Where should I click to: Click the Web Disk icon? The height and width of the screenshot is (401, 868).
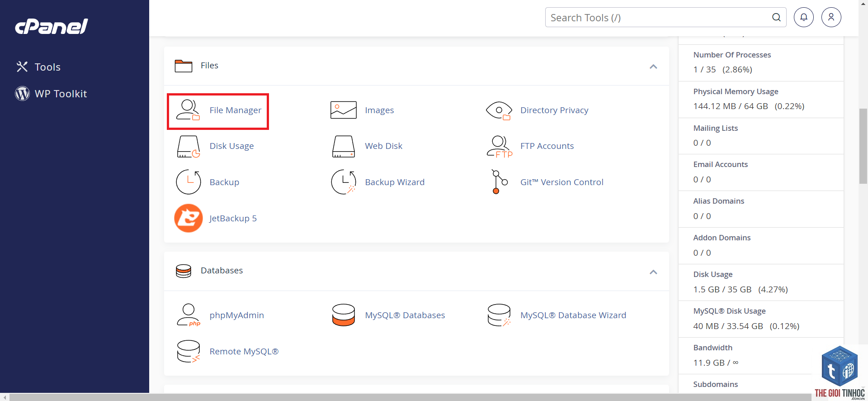point(344,146)
